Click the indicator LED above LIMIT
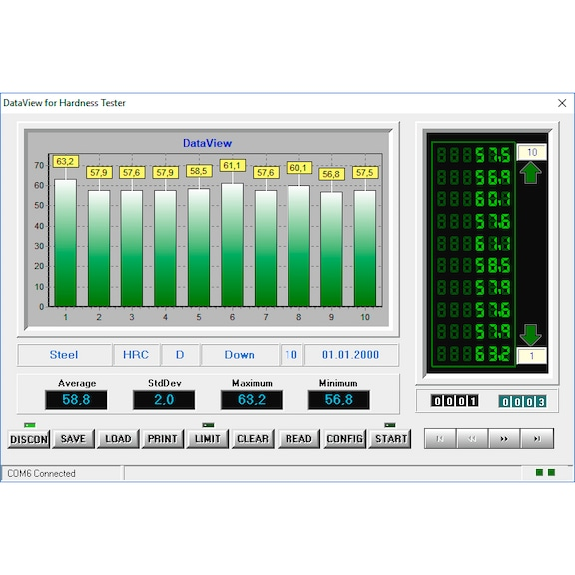575x575 pixels. (x=208, y=425)
